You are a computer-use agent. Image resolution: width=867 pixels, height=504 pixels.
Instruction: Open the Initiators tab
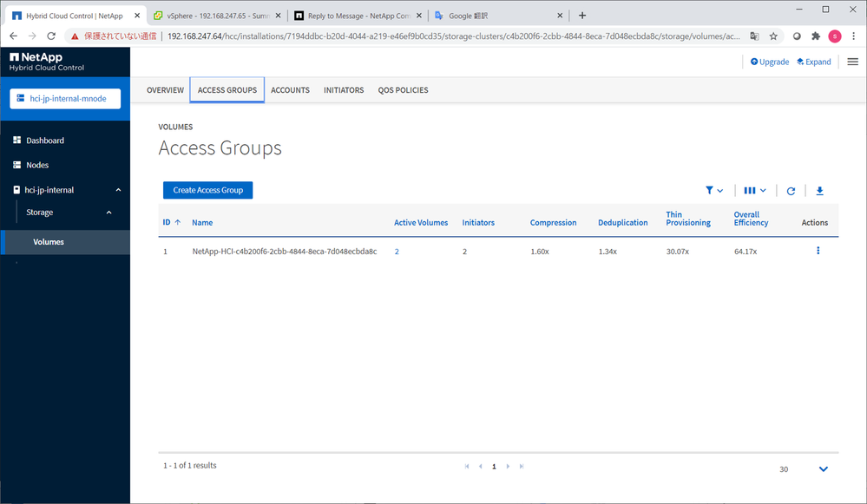[x=344, y=90]
